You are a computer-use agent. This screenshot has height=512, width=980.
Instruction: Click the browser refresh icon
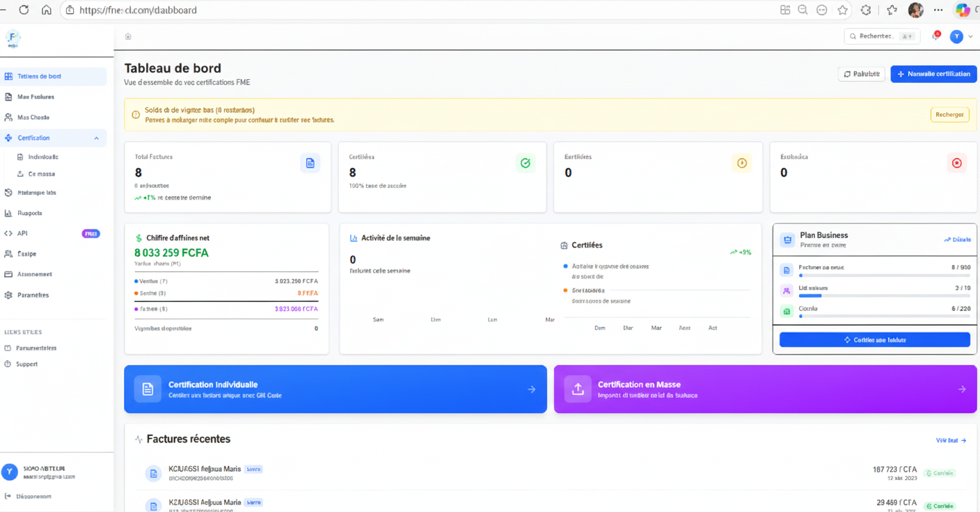(24, 10)
